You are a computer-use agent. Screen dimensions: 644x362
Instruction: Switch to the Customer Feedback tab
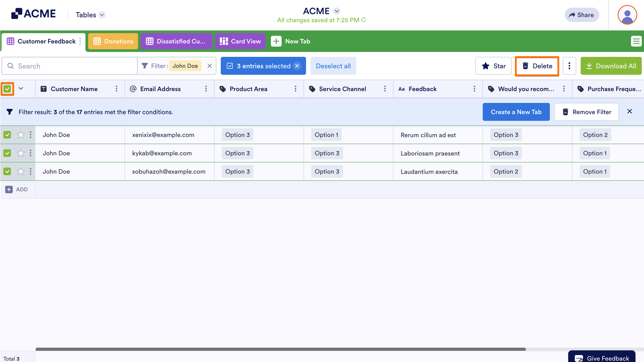point(43,41)
